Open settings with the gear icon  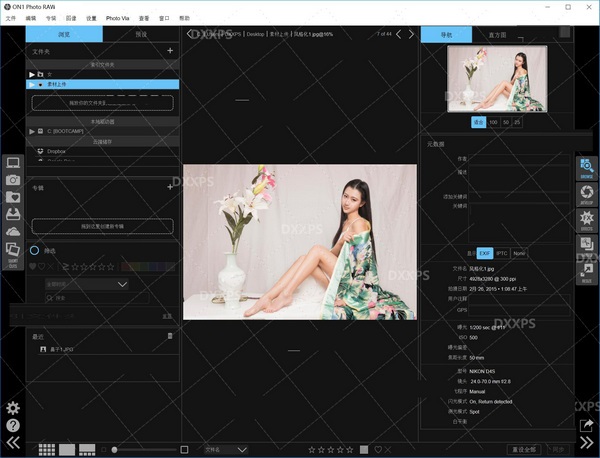tap(13, 408)
